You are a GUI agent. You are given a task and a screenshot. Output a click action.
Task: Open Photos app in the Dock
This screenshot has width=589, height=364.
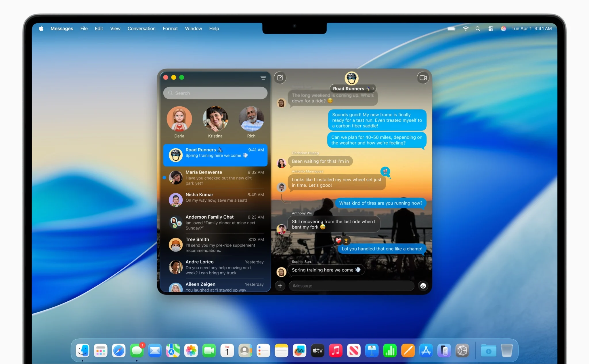point(191,350)
